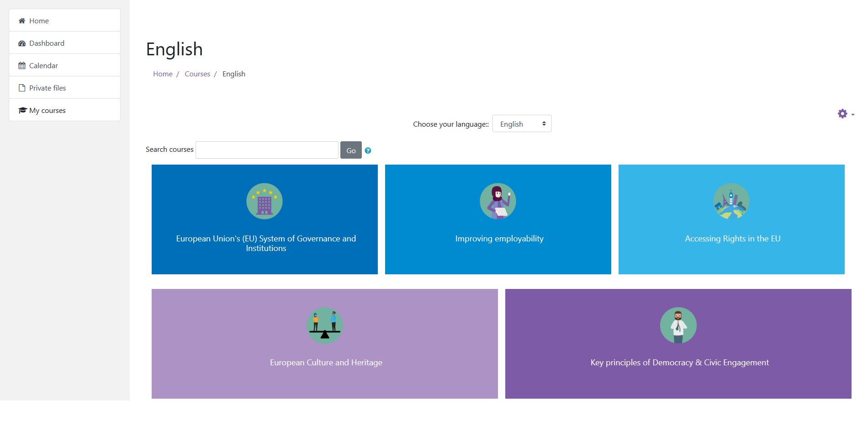
Task: Open European Union's System of Governance course title
Action: [x=266, y=243]
